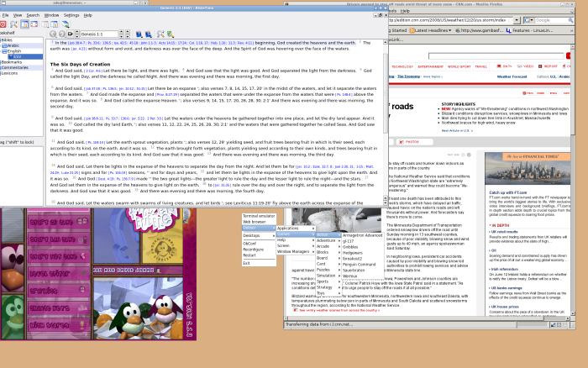Click the WORLD SPORT tab on CNN

(459, 66)
